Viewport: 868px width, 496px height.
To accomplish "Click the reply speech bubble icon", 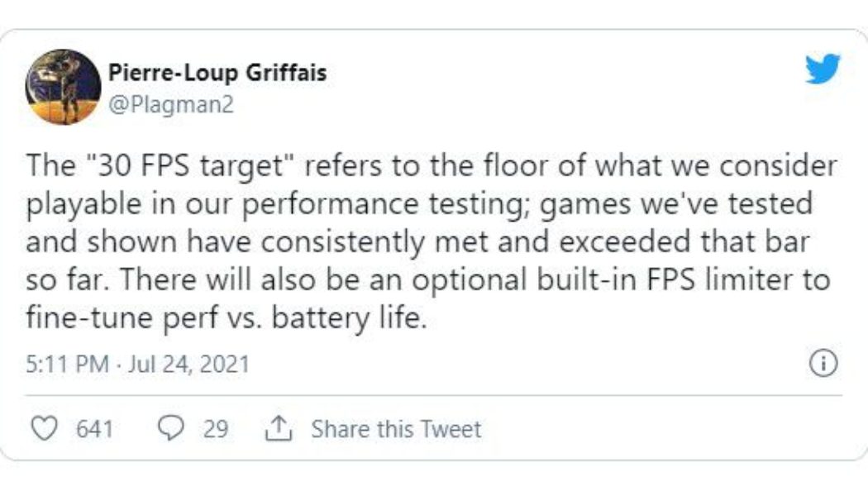I will [x=170, y=429].
